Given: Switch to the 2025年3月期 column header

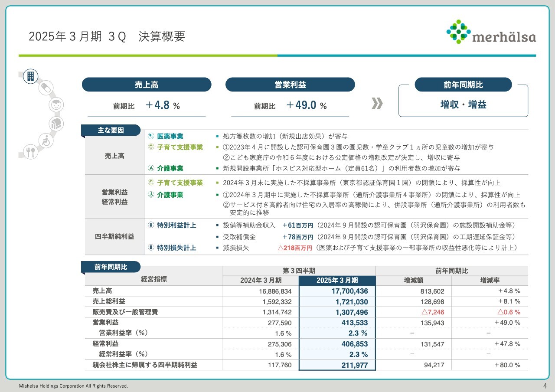Looking at the screenshot, I should [x=337, y=280].
